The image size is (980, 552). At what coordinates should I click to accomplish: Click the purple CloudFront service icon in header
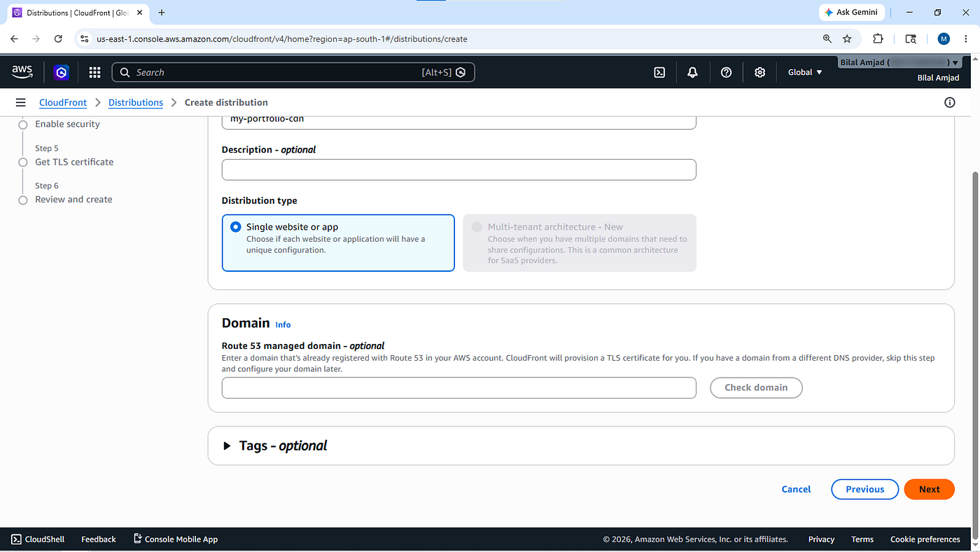62,72
